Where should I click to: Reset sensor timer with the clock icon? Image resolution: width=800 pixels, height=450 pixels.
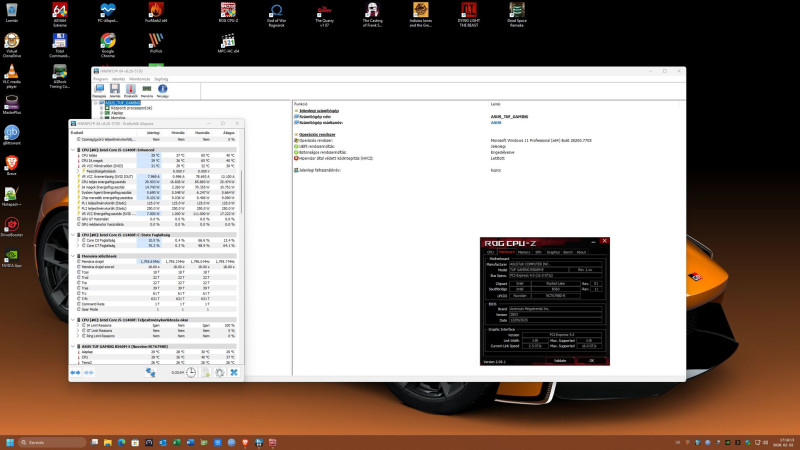pos(190,373)
